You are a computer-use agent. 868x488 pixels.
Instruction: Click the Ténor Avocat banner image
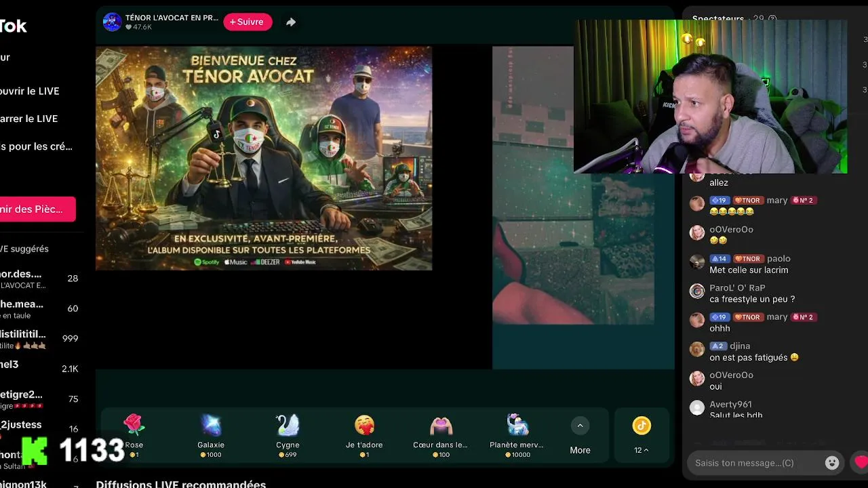tap(264, 158)
